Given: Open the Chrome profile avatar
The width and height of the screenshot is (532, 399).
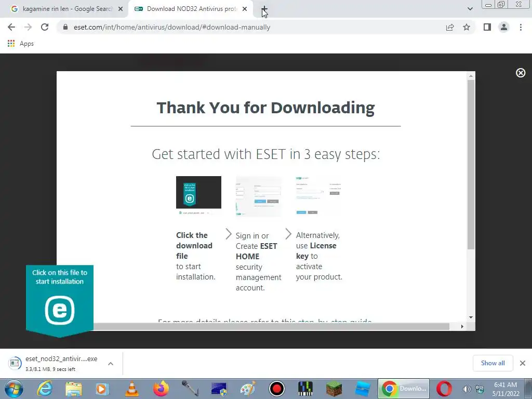Looking at the screenshot, I should point(504,27).
